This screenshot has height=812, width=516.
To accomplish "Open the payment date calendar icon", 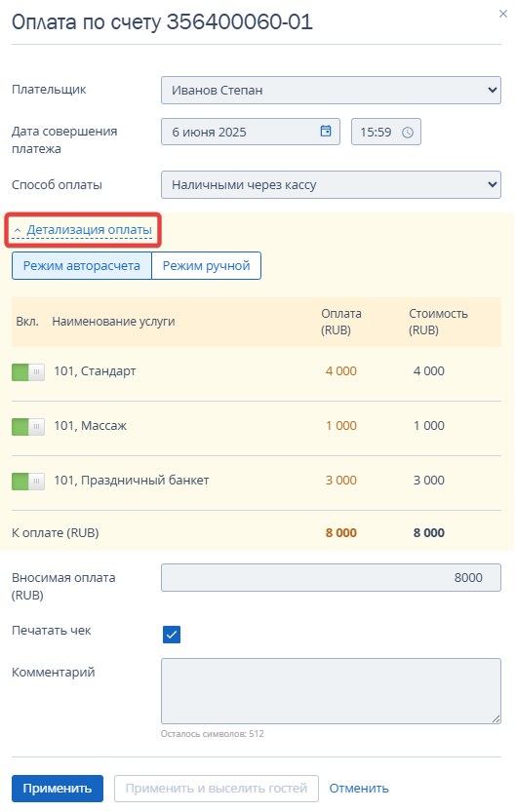I will pos(326,131).
